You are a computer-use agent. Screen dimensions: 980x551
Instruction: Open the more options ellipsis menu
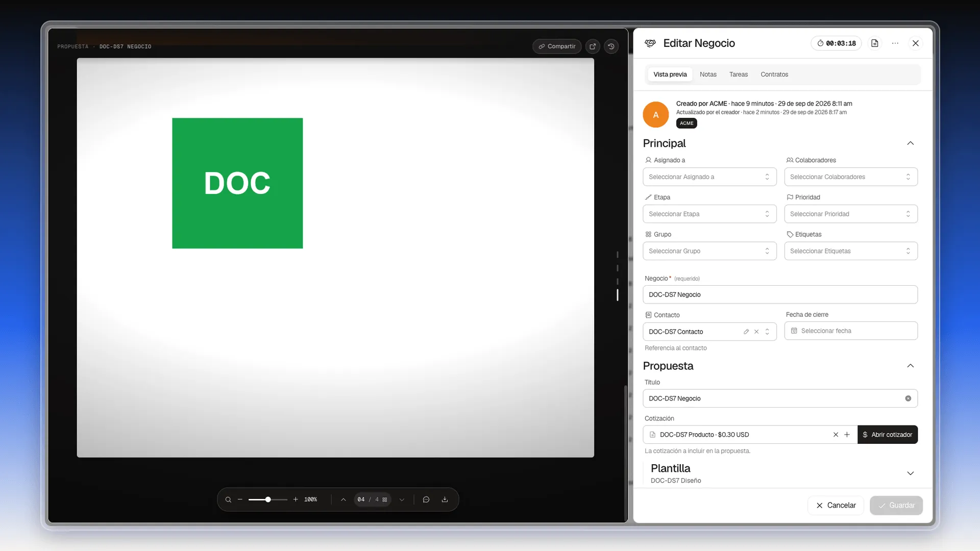[x=895, y=43]
